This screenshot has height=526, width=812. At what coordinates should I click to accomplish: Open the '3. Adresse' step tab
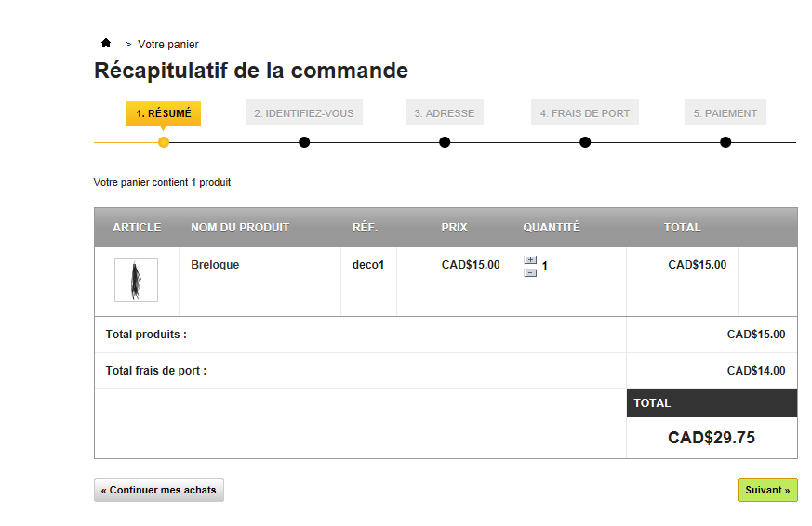[x=445, y=113]
